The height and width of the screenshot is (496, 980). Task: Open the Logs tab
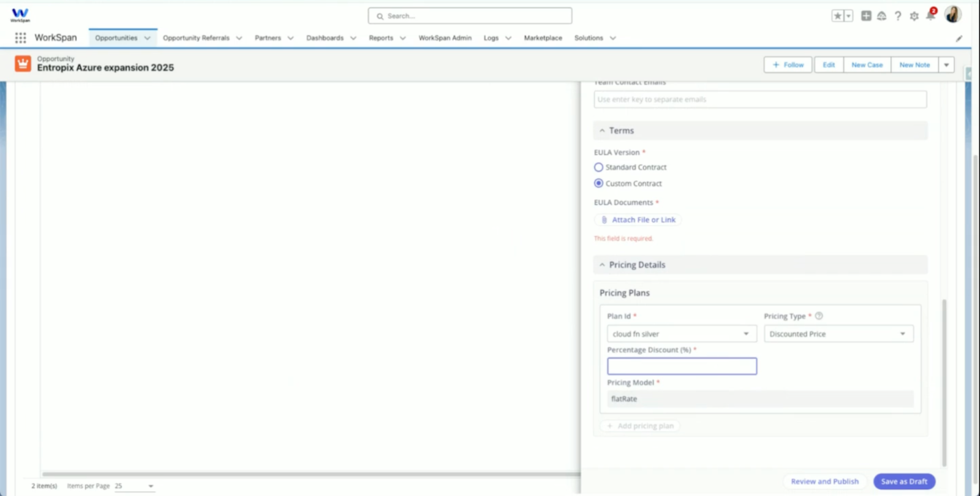click(x=491, y=38)
